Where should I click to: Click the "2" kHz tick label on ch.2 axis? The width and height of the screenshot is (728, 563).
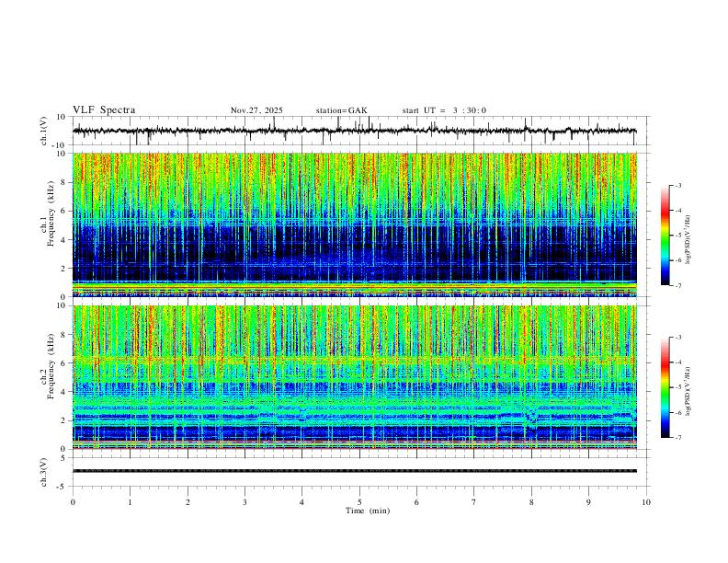click(64, 420)
